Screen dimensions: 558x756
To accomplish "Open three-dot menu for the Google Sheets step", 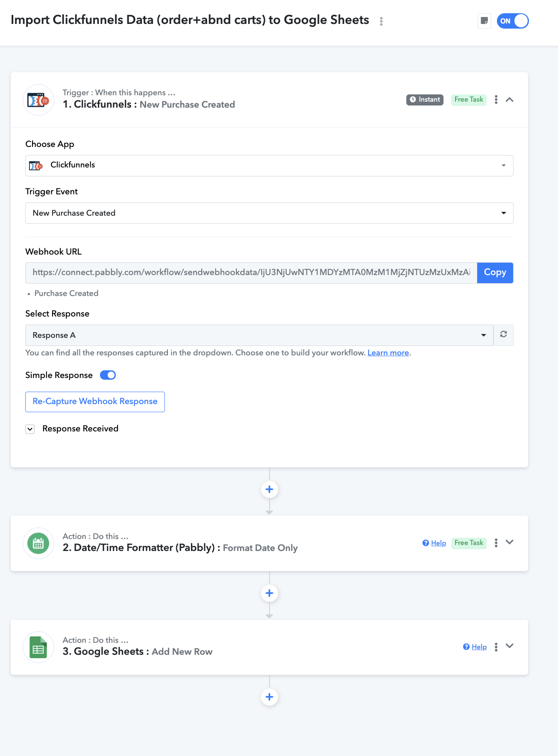I will click(x=496, y=647).
